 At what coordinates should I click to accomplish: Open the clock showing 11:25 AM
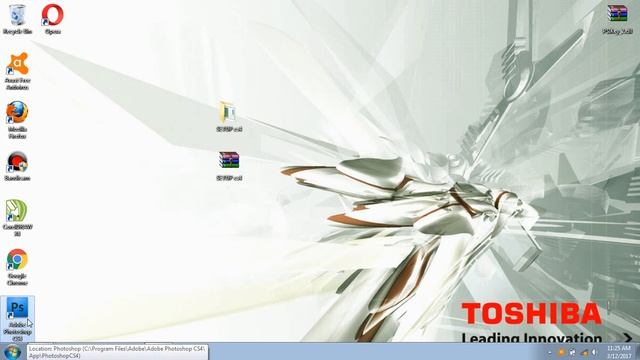(x=618, y=352)
